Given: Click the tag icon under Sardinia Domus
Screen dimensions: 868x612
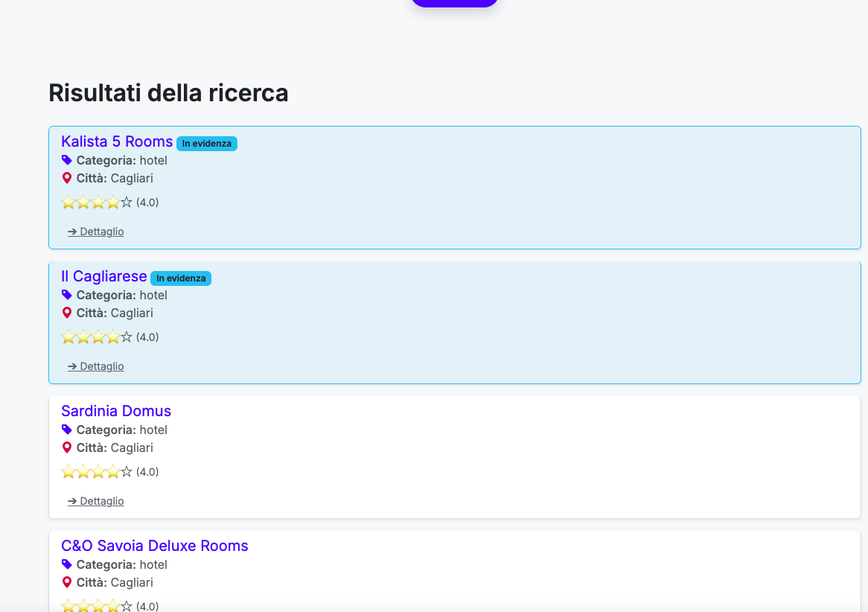Looking at the screenshot, I should coord(67,430).
